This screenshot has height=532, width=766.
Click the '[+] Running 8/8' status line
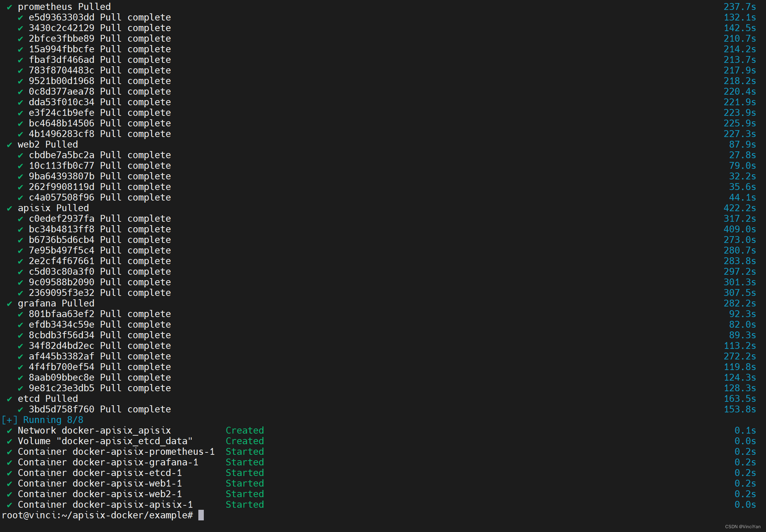42,420
